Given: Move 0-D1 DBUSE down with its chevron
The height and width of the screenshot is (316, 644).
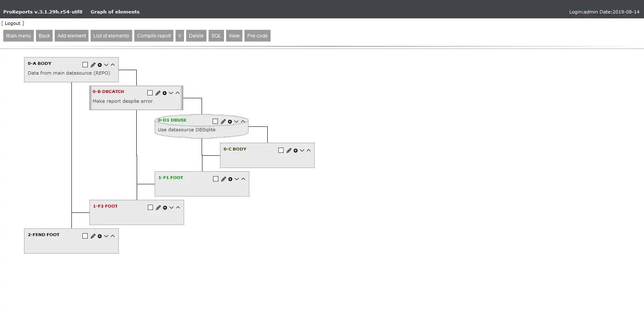Looking at the screenshot, I should click(236, 122).
